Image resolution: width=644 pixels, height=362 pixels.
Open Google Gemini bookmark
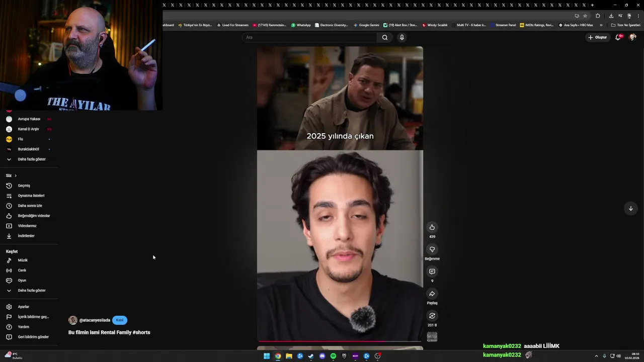[366, 25]
